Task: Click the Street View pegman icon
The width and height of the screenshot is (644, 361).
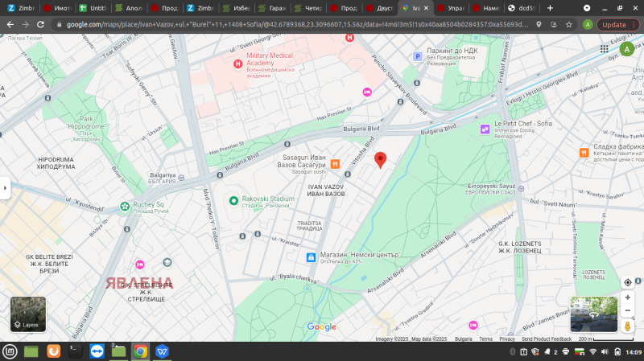Action: pos(628,326)
